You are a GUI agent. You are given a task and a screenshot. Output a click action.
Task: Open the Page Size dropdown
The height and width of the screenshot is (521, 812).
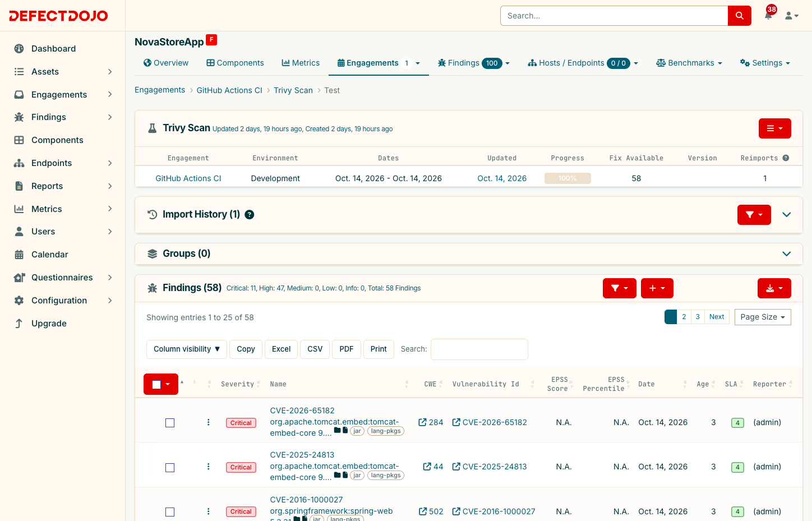(763, 317)
